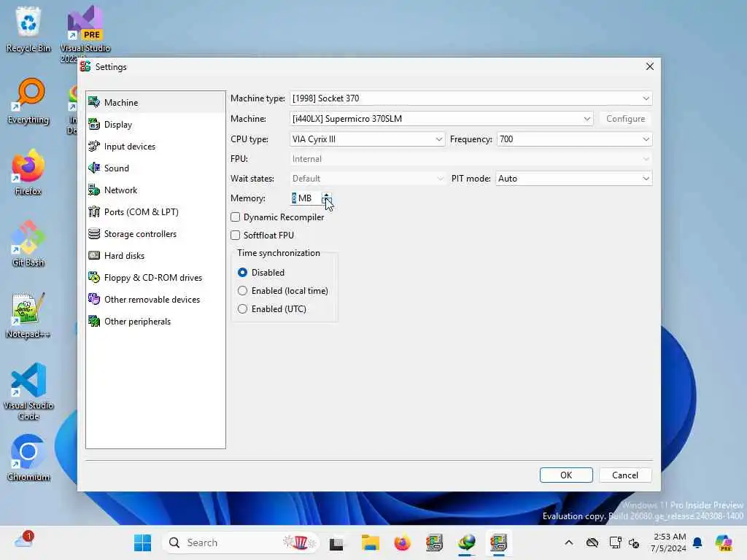
Task: Open the Notepad++ desktop shortcut
Action: click(28, 315)
